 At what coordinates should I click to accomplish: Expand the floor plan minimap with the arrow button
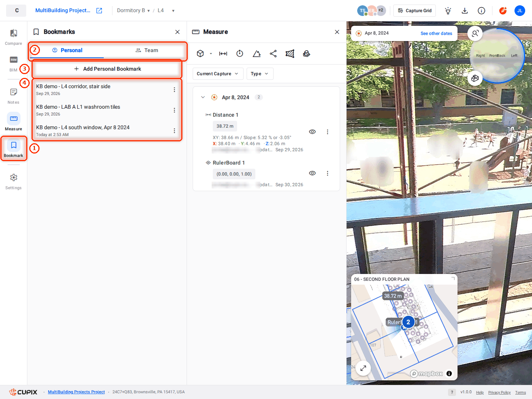point(363,368)
